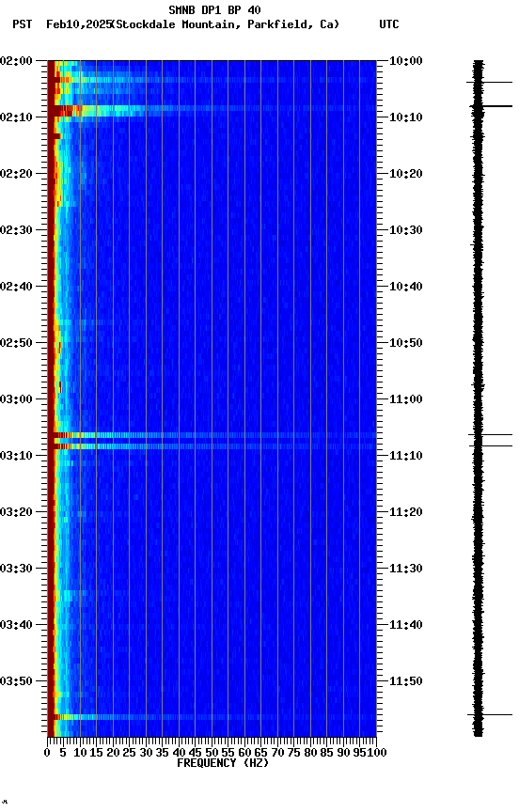Click the '10:50' UTC time label
519x812 pixels.
(x=405, y=343)
